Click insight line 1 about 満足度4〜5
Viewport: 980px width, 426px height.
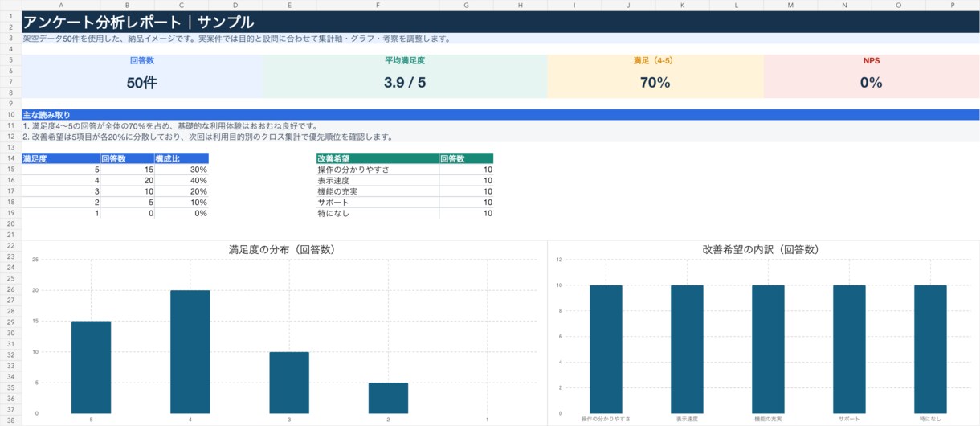[x=170, y=126]
